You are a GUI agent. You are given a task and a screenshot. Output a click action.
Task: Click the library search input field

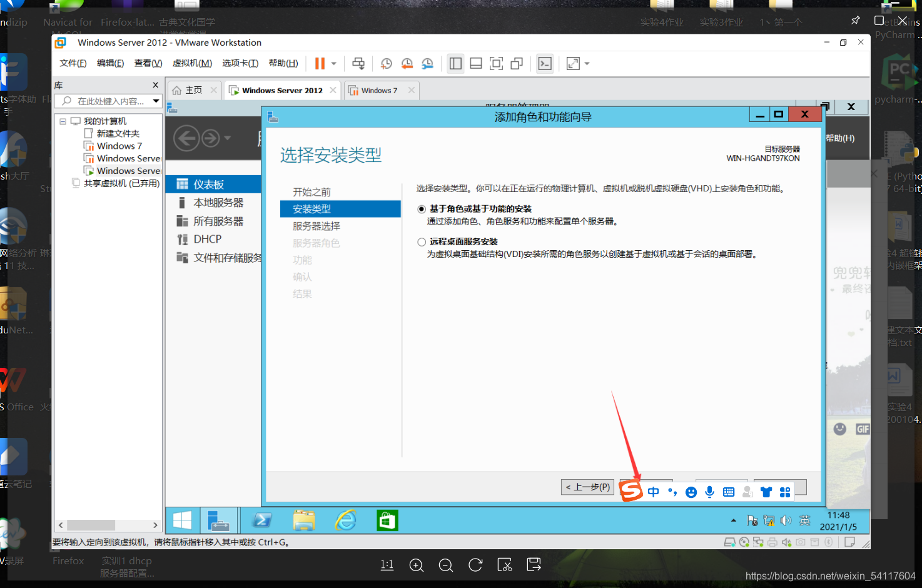click(103, 101)
